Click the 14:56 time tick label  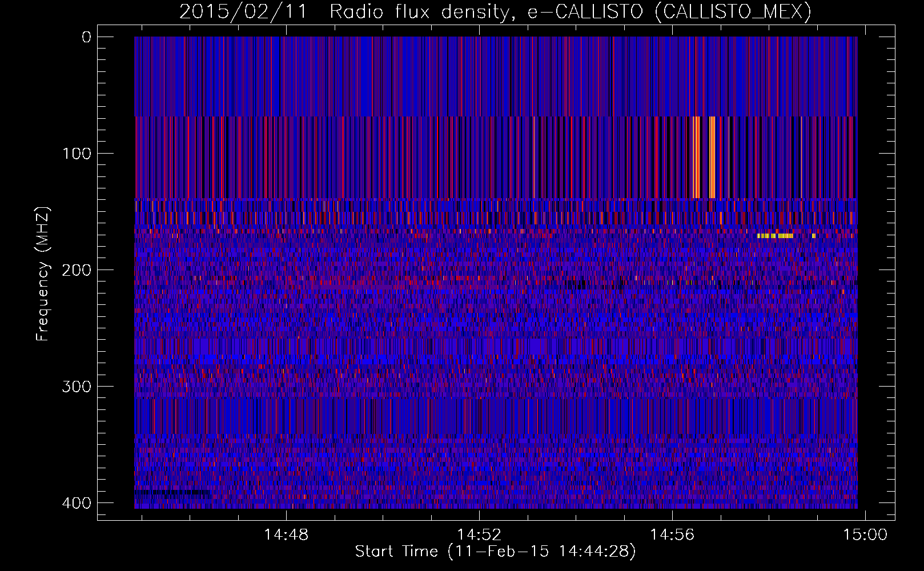672,535
